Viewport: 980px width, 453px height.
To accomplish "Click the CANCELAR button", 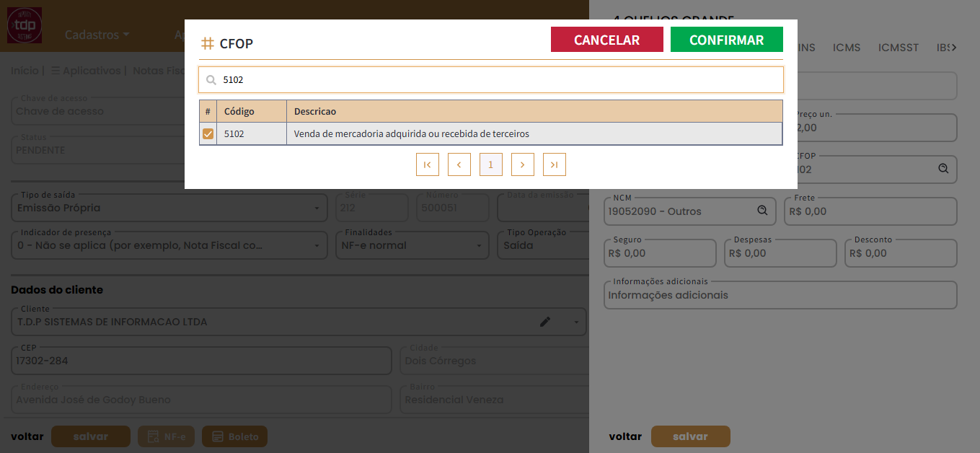I will [x=606, y=40].
